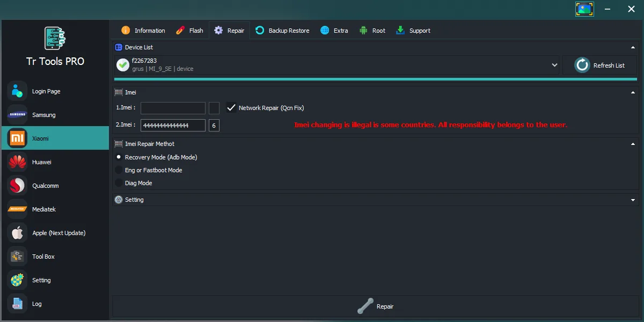Select Eng or Fastboot Mode option
The height and width of the screenshot is (322, 644).
click(x=119, y=170)
